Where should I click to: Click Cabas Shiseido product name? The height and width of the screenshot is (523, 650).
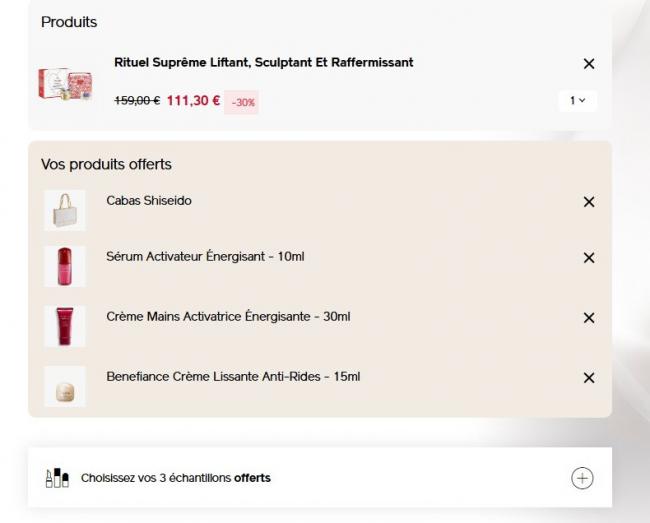coord(149,201)
